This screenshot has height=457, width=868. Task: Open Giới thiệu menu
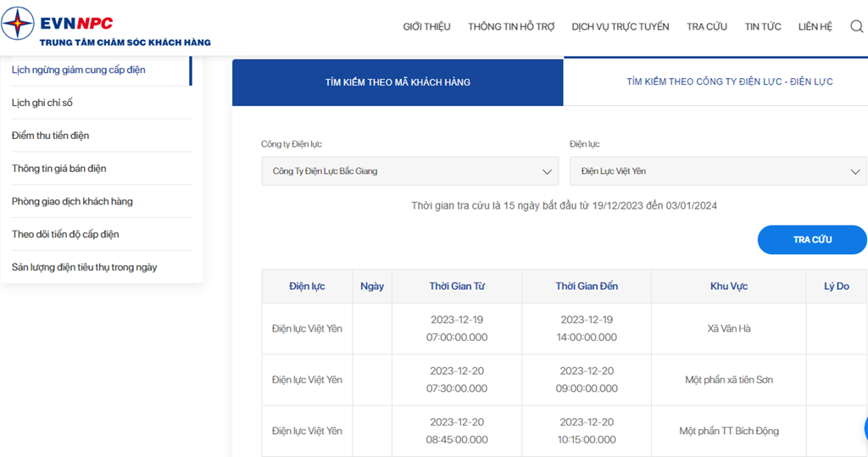(427, 26)
